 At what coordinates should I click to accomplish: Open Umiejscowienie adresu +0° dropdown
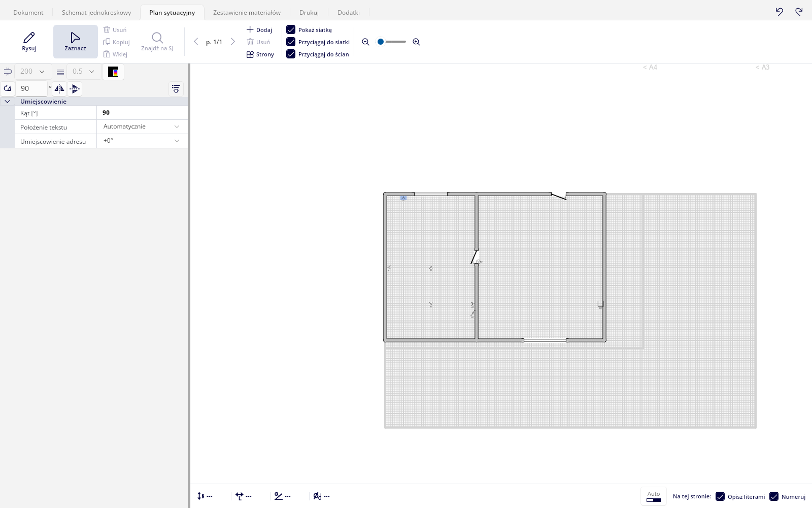pyautogui.click(x=142, y=141)
